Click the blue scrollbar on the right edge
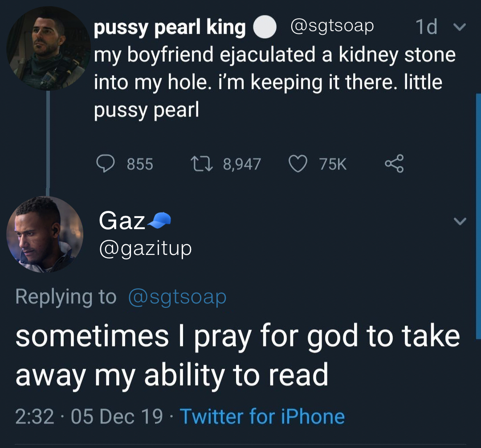481x448 pixels. pos(478,214)
